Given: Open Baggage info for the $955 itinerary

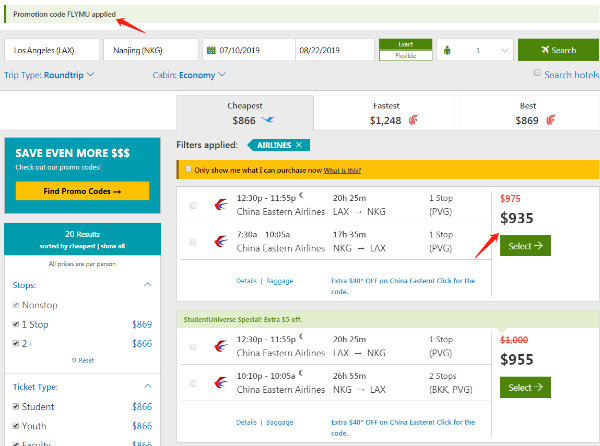Looking at the screenshot, I should point(280,422).
